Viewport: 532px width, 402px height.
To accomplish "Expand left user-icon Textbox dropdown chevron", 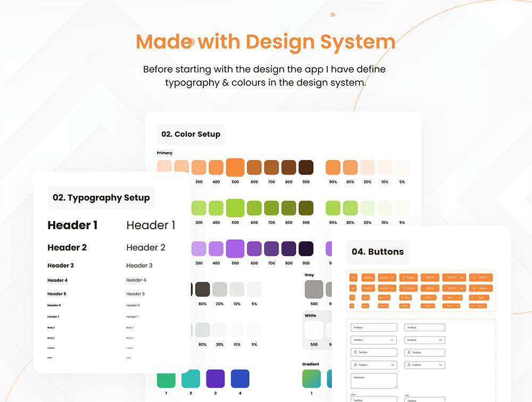I will point(392,365).
